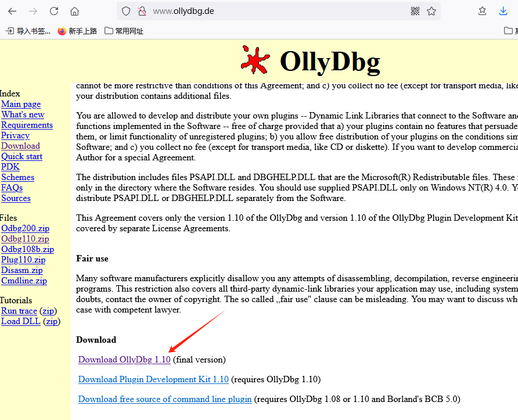
Task: Open the FAQs link
Action: (12, 188)
